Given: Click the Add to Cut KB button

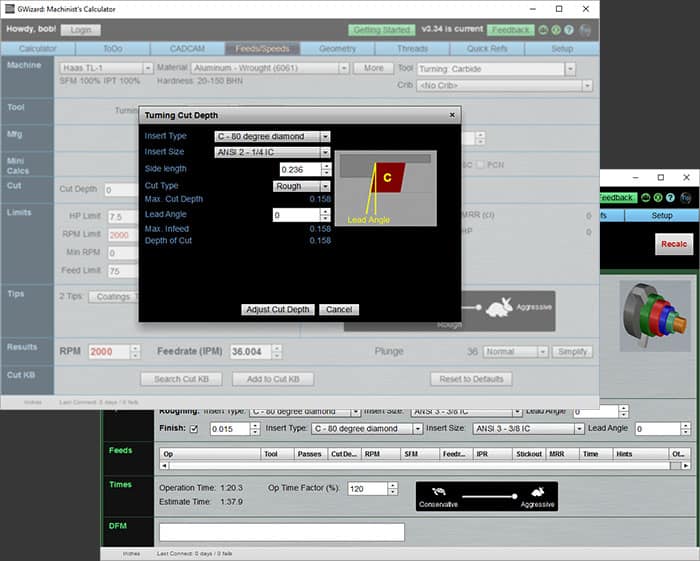Looking at the screenshot, I should click(273, 379).
